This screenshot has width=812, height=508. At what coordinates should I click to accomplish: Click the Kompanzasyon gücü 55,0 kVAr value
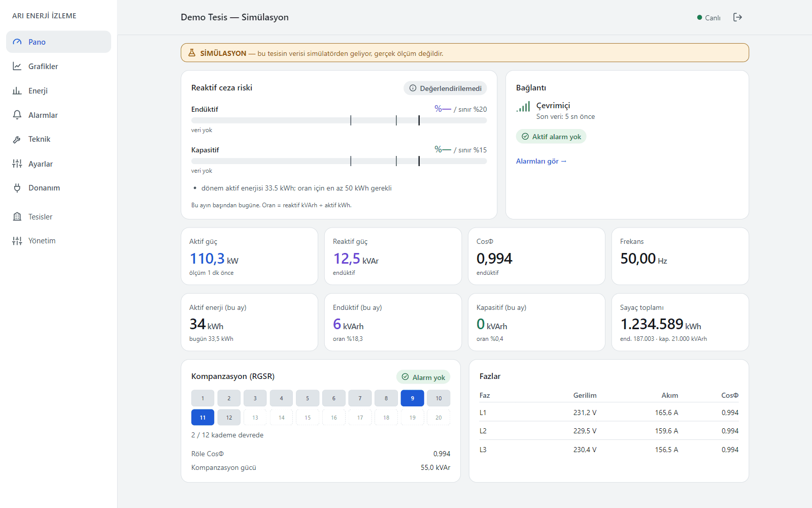click(435, 467)
